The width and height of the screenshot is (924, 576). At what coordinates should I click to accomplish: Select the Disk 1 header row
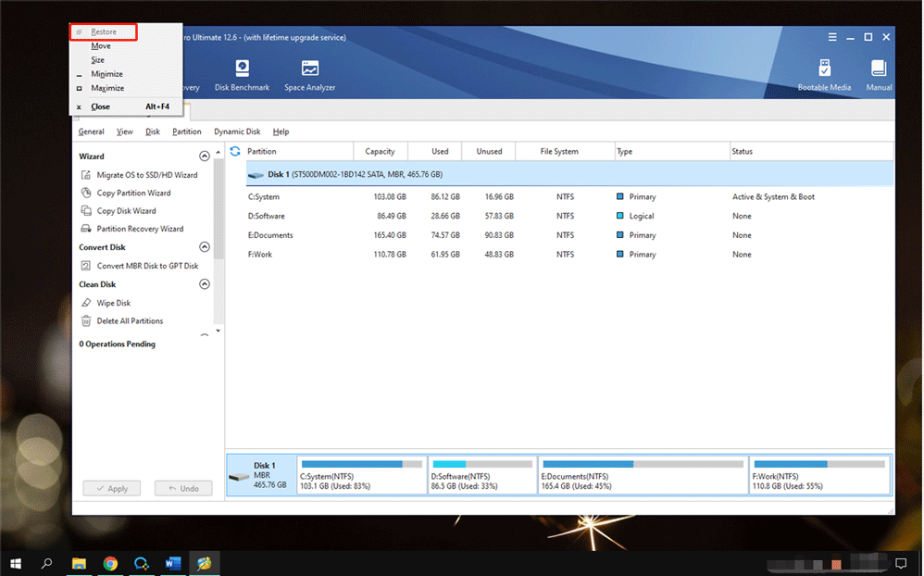click(x=569, y=174)
